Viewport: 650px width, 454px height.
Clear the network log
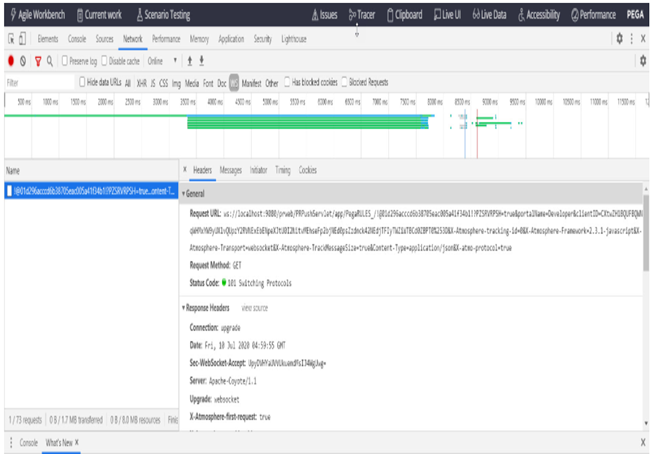24,61
